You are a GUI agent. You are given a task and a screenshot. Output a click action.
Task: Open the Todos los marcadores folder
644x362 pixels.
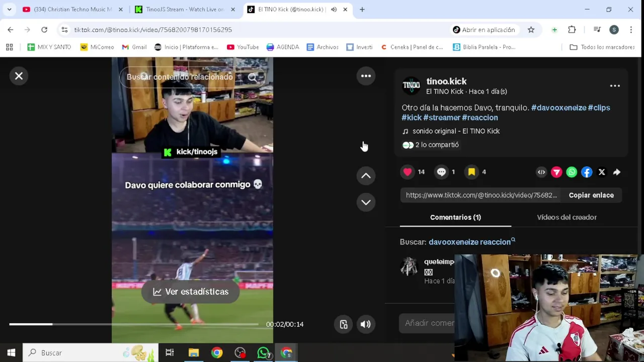pyautogui.click(x=602, y=47)
